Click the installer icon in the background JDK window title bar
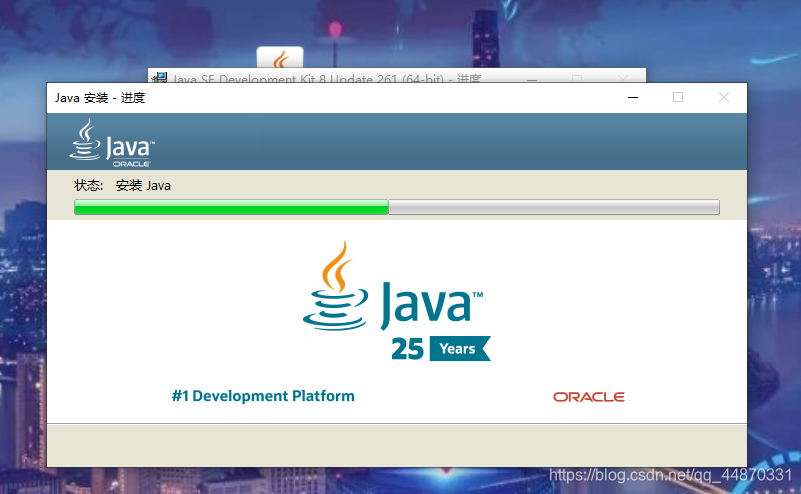801x494 pixels. tap(160, 77)
